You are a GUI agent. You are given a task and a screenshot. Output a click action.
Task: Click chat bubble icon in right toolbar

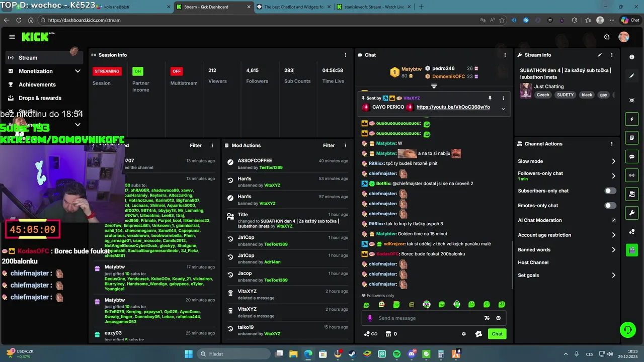coord(632,156)
